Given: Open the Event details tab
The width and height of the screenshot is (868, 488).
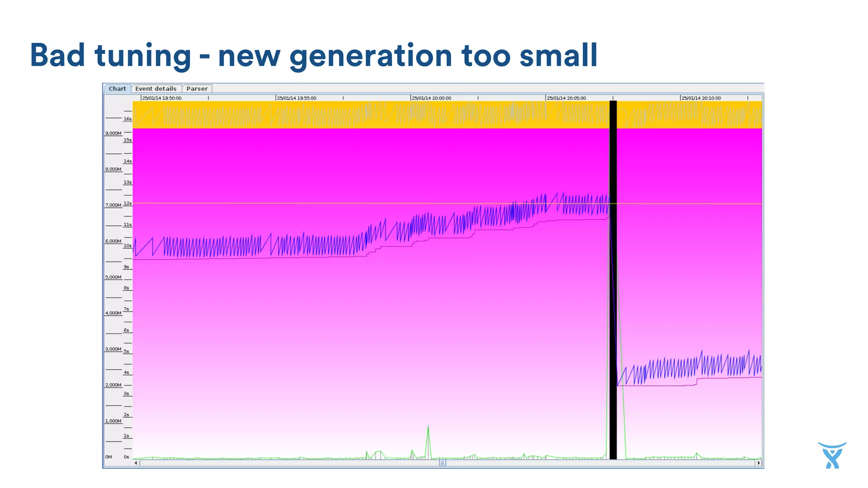Looking at the screenshot, I should point(156,89).
